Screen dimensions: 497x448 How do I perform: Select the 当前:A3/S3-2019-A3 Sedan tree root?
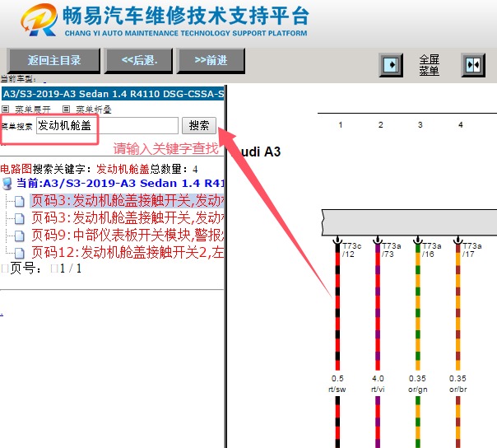pyautogui.click(x=120, y=184)
